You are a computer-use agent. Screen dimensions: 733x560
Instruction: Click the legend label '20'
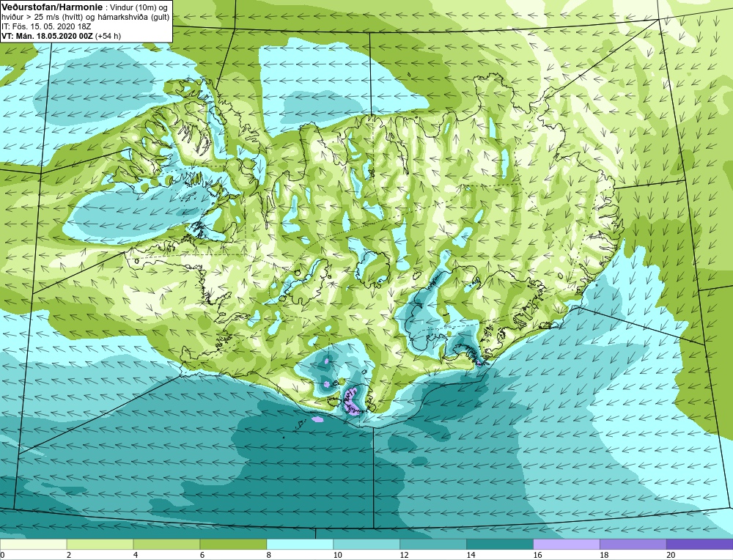coord(671,556)
